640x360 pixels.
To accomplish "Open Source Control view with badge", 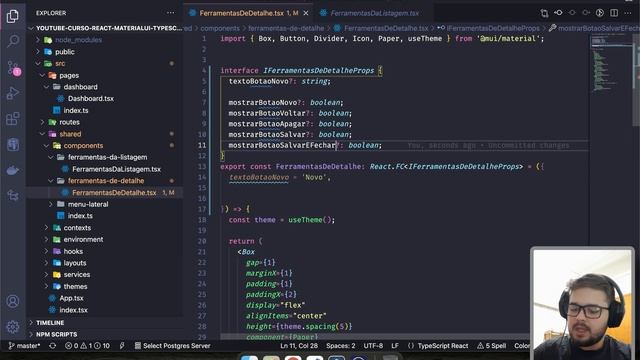I will tap(13, 68).
